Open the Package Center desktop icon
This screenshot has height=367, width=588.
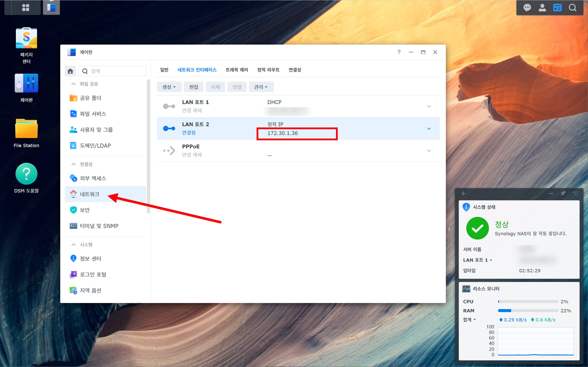point(26,38)
